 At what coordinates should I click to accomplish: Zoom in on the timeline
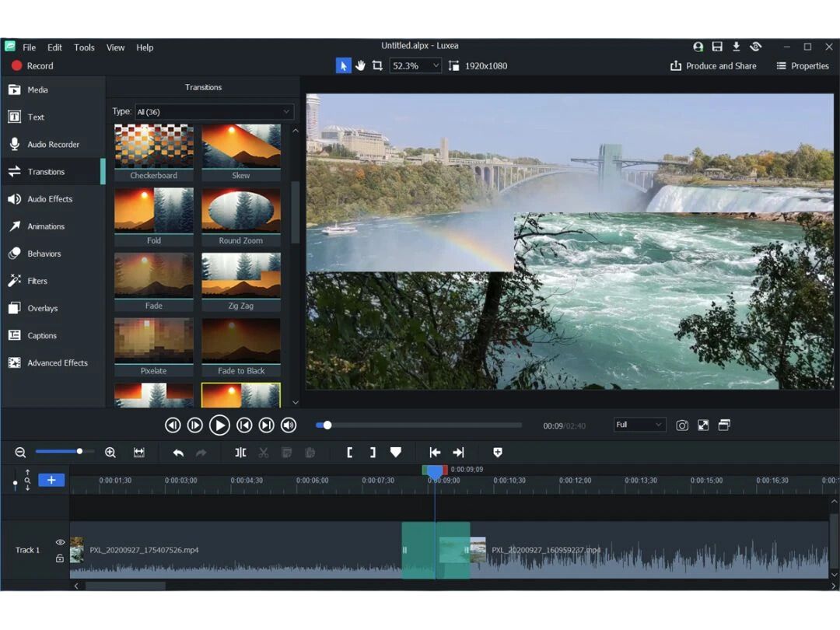click(x=110, y=453)
